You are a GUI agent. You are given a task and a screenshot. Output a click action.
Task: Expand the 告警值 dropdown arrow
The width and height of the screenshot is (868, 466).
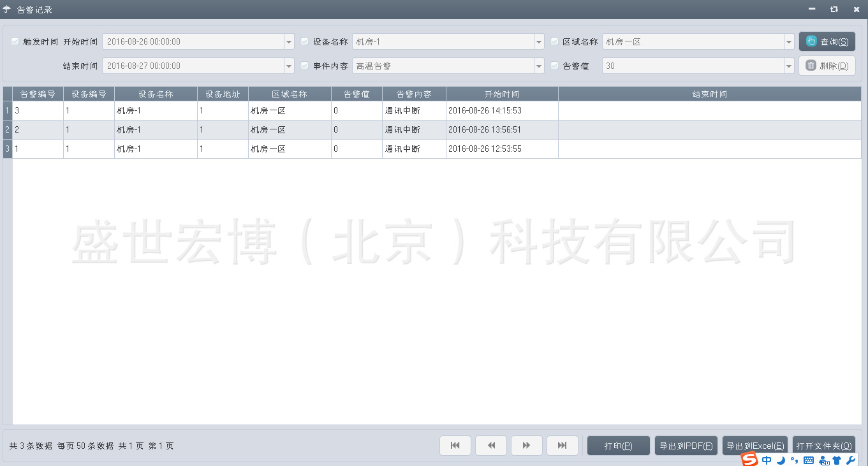click(x=789, y=66)
